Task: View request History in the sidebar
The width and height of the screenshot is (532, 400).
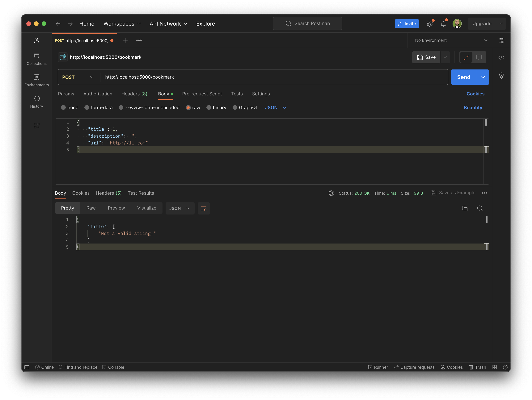Action: [36, 102]
